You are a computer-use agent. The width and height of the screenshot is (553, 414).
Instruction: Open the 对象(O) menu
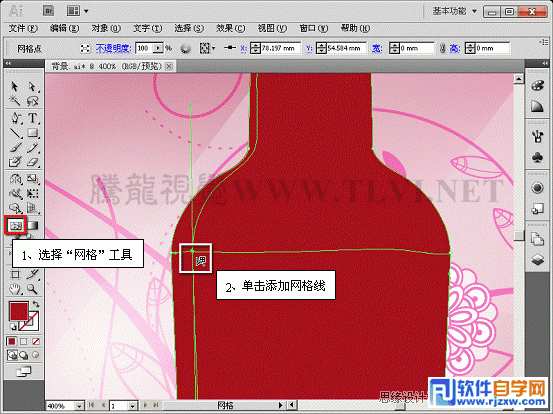(x=106, y=28)
